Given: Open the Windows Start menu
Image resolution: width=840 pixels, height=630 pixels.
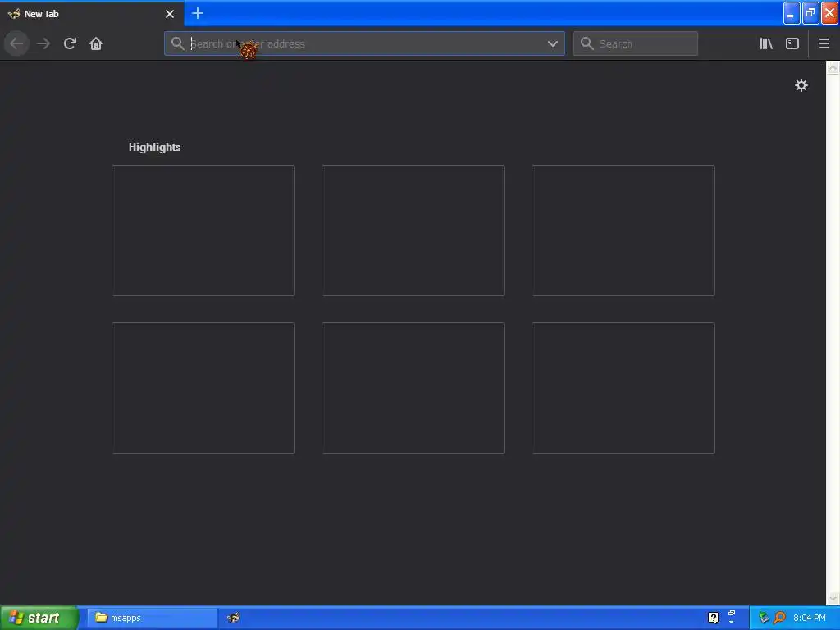Looking at the screenshot, I should tap(39, 618).
